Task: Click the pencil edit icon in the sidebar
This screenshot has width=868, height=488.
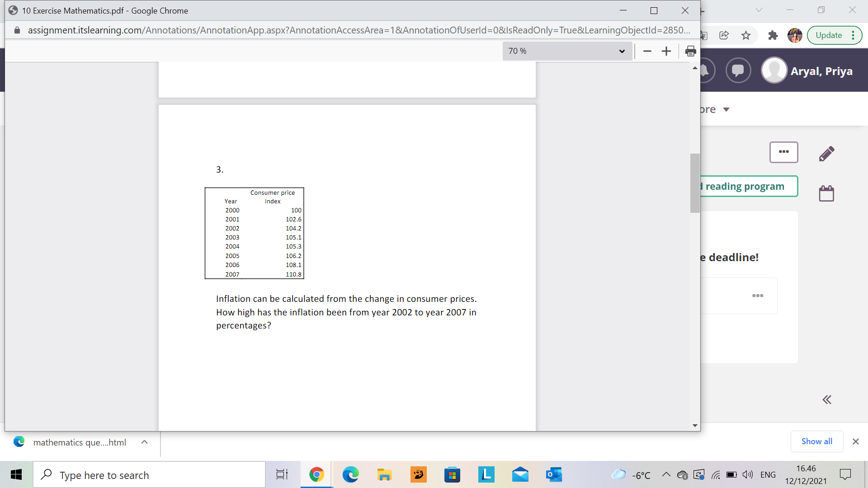Action: click(x=827, y=153)
